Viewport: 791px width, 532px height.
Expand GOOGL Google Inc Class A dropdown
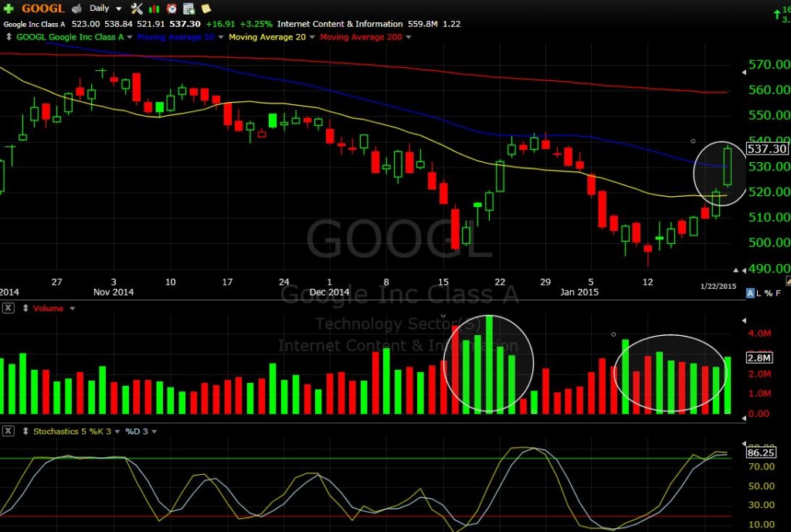130,37
